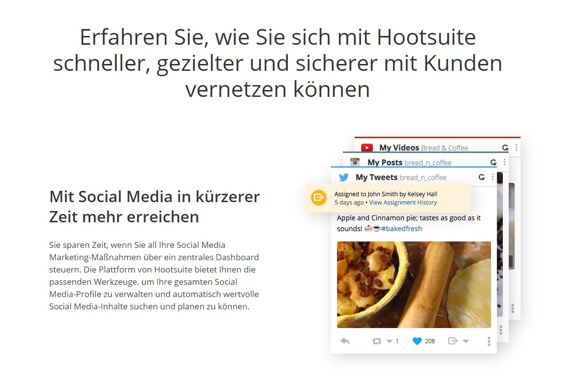Click the reply arrow under the tweet

pos(345,341)
